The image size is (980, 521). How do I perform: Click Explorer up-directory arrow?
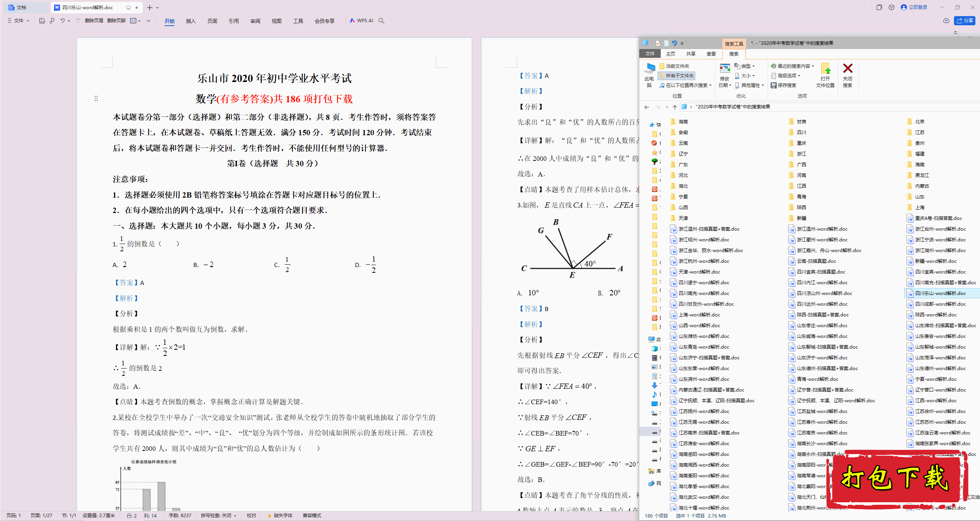(x=675, y=107)
